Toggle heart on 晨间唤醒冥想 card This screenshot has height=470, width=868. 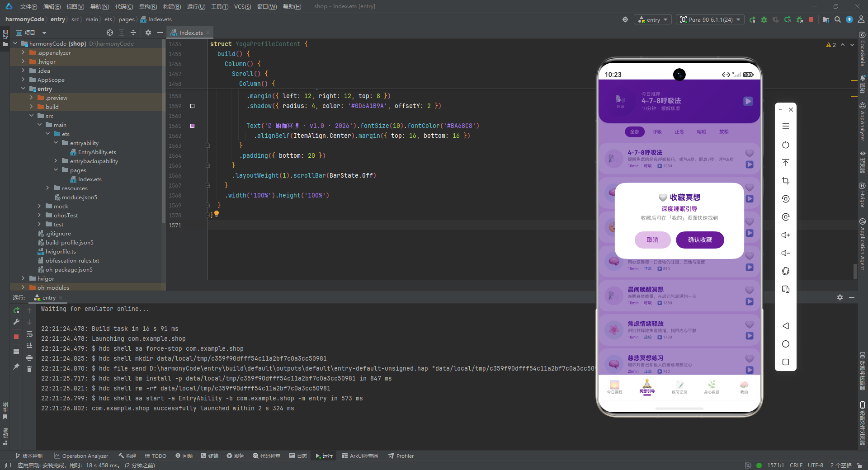[750, 290]
